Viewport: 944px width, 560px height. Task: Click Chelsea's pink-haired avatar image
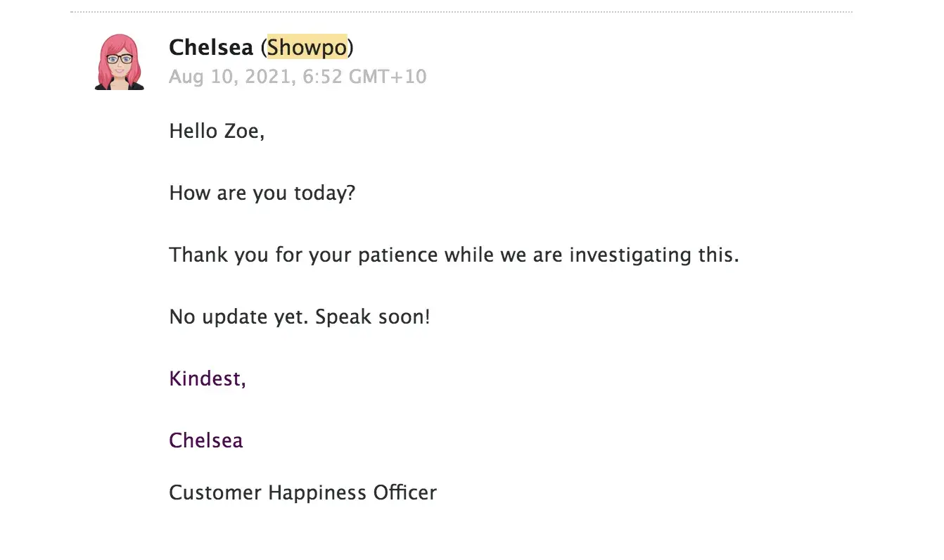coord(120,62)
